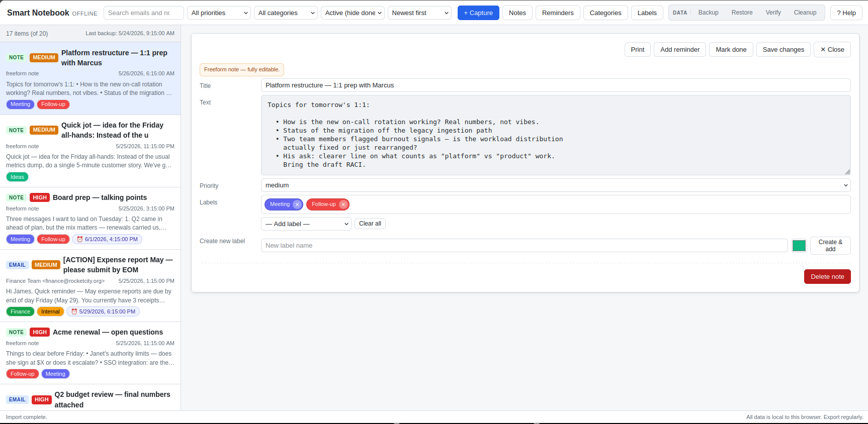Close the note editor panel
The height and width of the screenshot is (424, 868).
pos(832,50)
